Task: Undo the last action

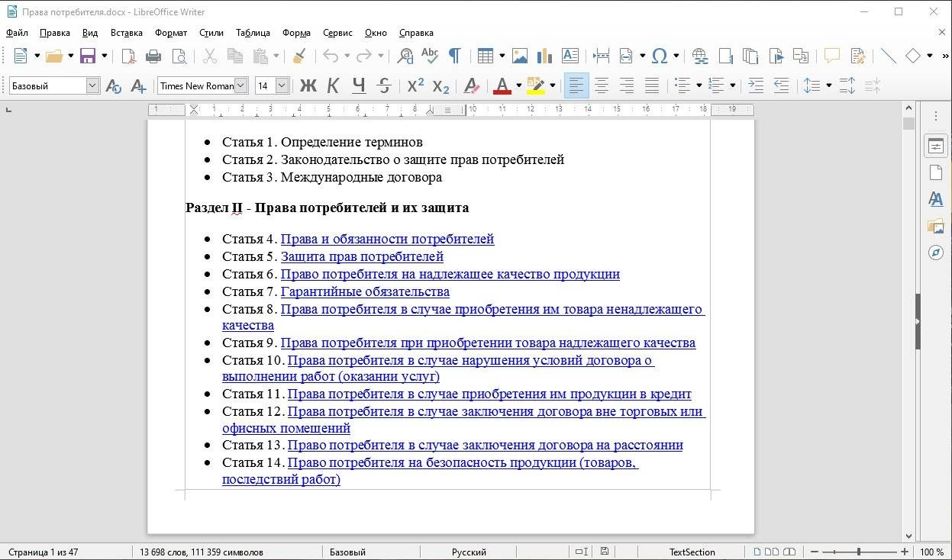Action: click(x=330, y=56)
